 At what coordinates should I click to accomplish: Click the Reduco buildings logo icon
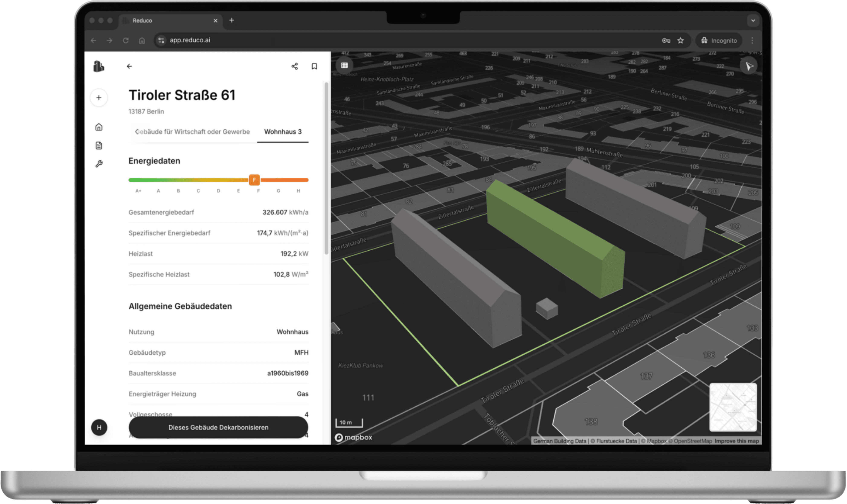click(99, 66)
